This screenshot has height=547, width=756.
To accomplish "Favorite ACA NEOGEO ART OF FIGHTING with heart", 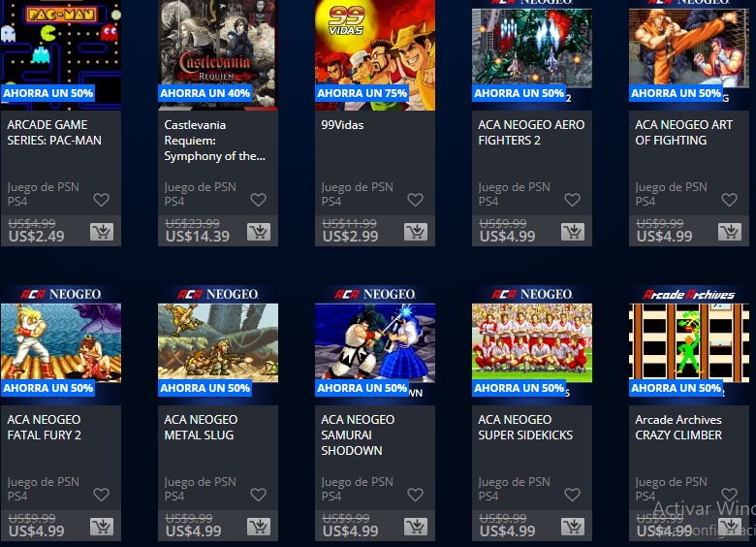I will pyautogui.click(x=730, y=200).
